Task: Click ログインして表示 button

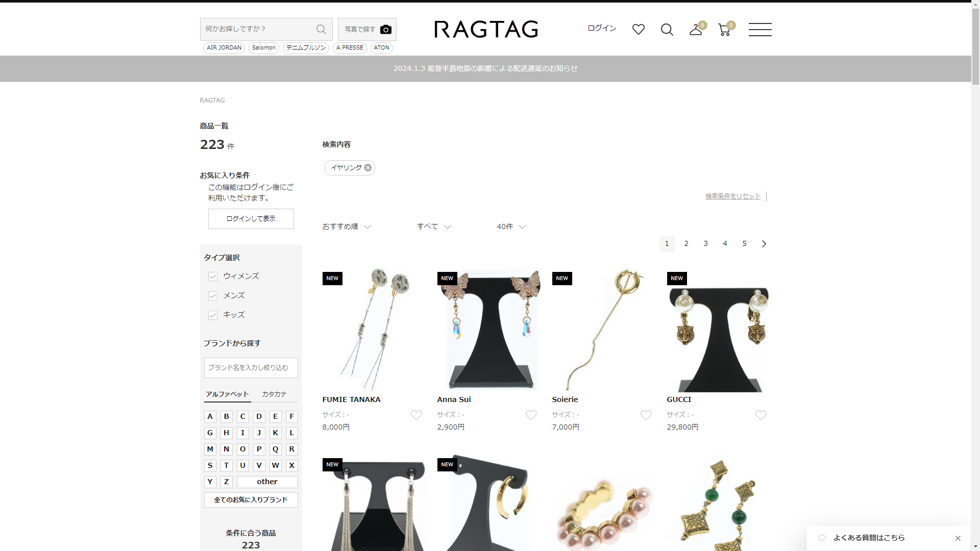Action: click(x=251, y=219)
